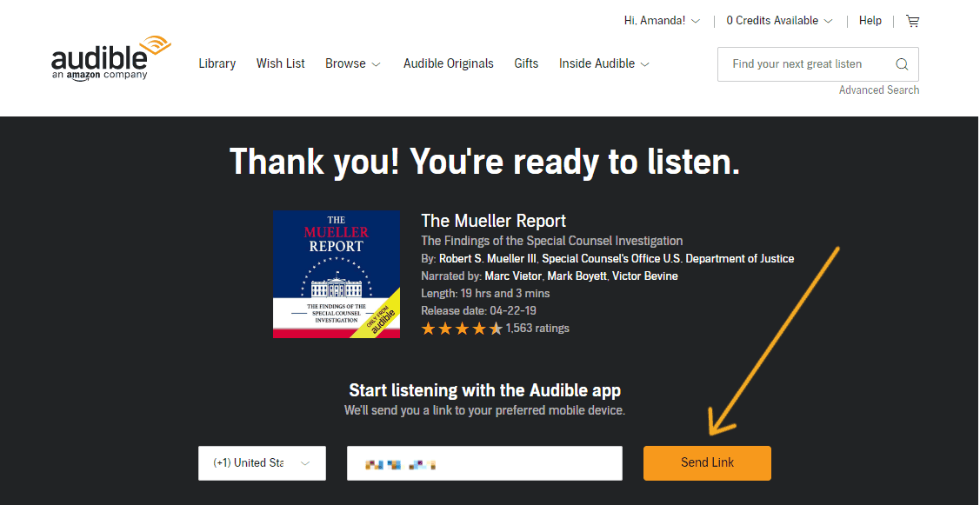This screenshot has height=505, width=980.
Task: Open the Wish List page
Action: coord(281,63)
